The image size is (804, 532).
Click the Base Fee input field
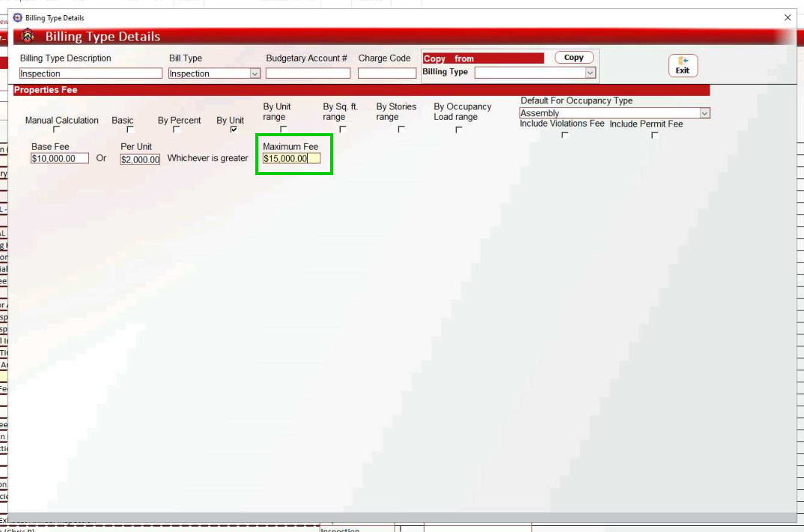point(59,159)
